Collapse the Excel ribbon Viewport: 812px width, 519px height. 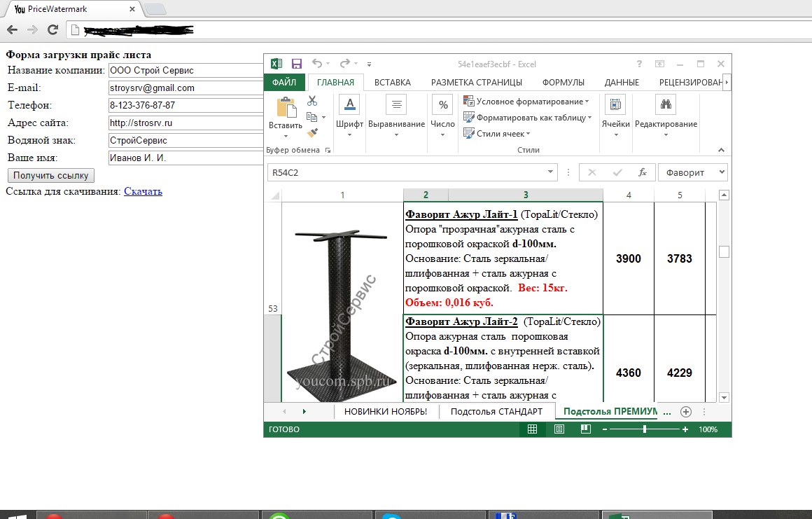coord(721,150)
